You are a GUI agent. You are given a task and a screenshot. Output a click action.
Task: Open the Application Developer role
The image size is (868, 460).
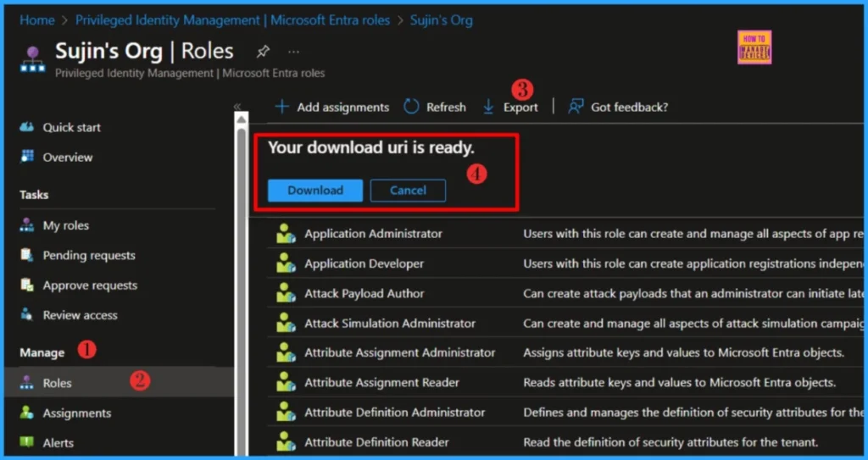click(x=364, y=263)
